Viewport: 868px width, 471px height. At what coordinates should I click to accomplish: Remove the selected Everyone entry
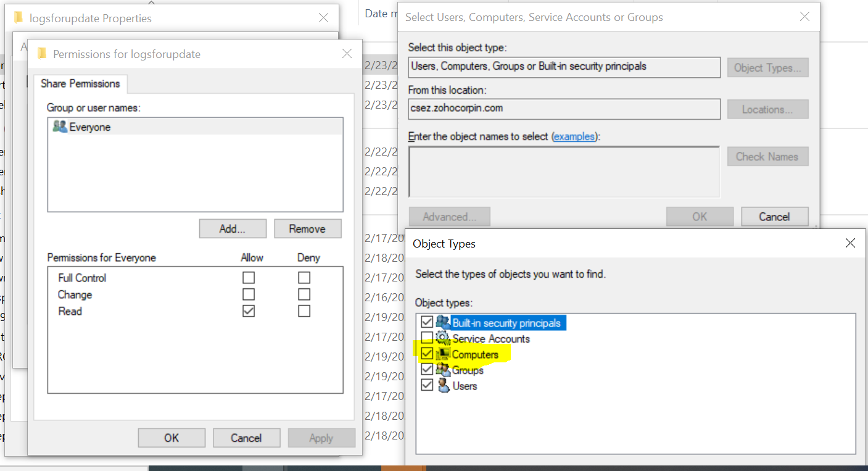coord(307,228)
